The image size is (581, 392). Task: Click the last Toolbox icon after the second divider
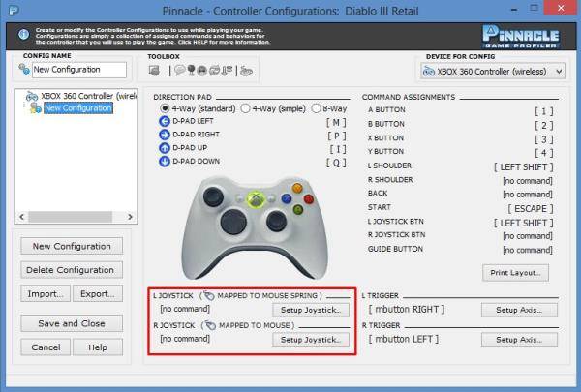point(246,71)
